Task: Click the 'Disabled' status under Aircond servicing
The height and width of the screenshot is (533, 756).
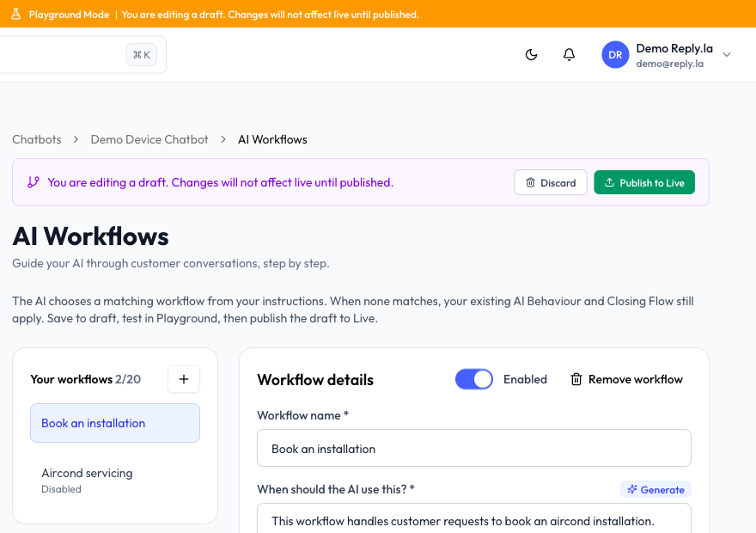Action: coord(61,489)
